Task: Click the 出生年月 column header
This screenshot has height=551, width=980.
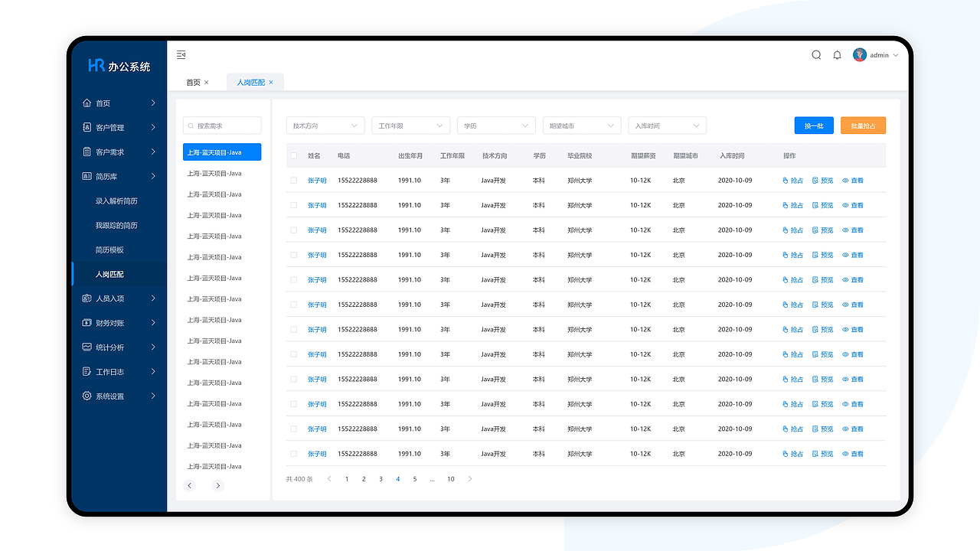Action: 410,156
